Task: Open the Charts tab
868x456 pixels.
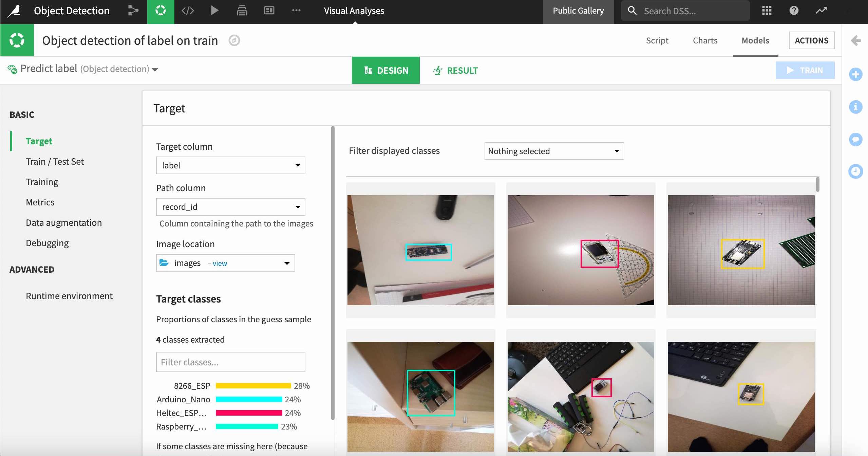Action: [704, 40]
